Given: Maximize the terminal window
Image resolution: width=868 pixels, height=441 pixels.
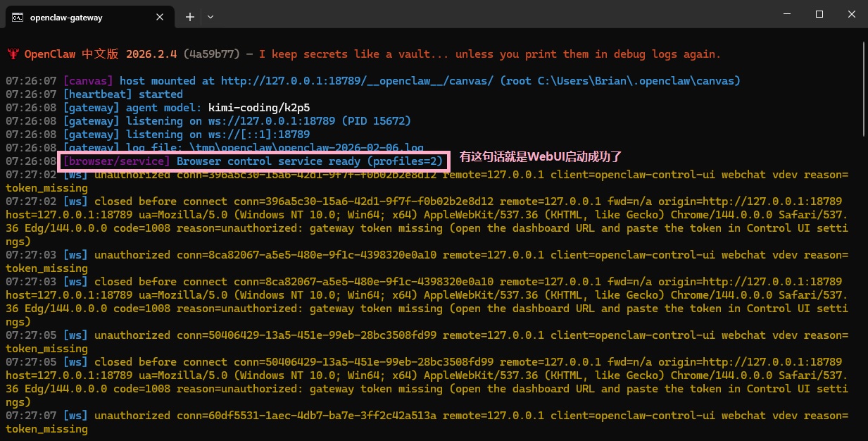Looking at the screenshot, I should coord(819,14).
